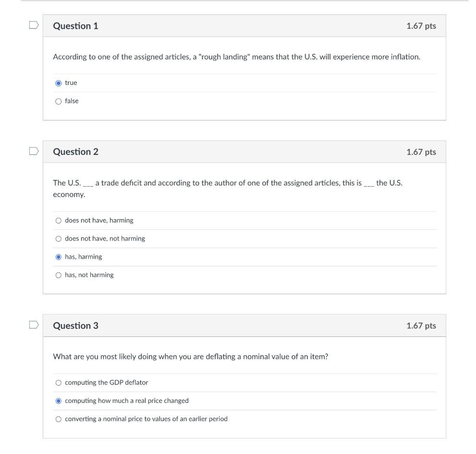The height and width of the screenshot is (454, 476).
Task: Flag Question 3 with the flag icon
Action: tap(34, 325)
